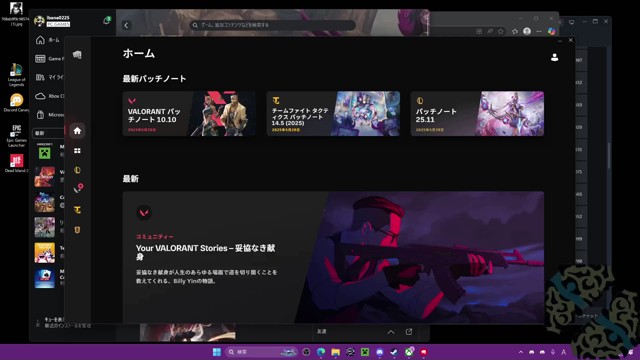The image size is (640, 360).
Task: Open Xbox app from the taskbar
Action: [x=409, y=352]
